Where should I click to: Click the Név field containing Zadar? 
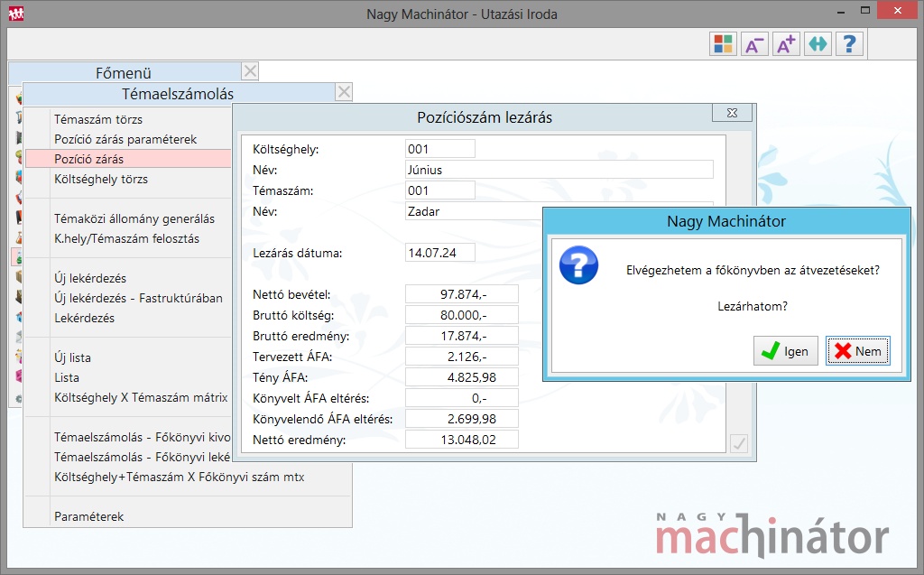tap(474, 211)
